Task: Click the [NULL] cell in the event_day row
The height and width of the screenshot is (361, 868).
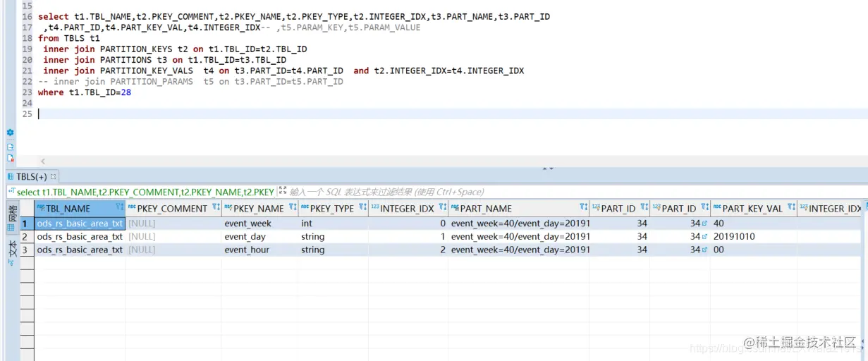Action: coord(173,237)
